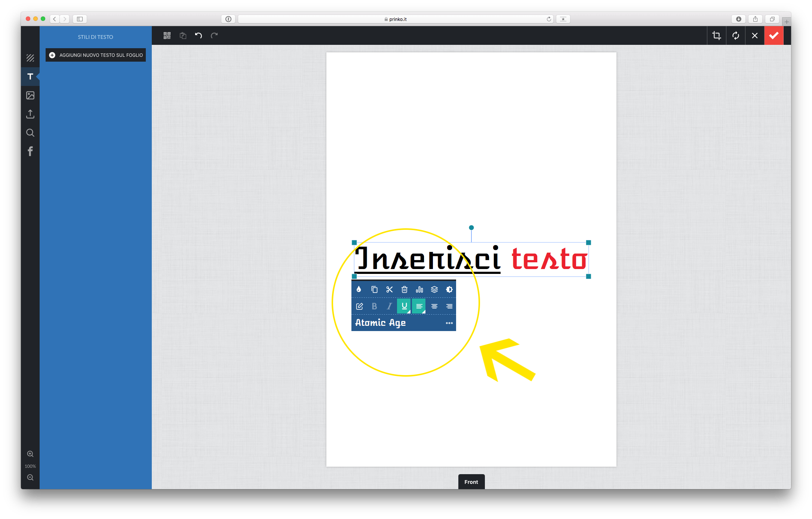
Task: Undo the last action
Action: [x=199, y=35]
